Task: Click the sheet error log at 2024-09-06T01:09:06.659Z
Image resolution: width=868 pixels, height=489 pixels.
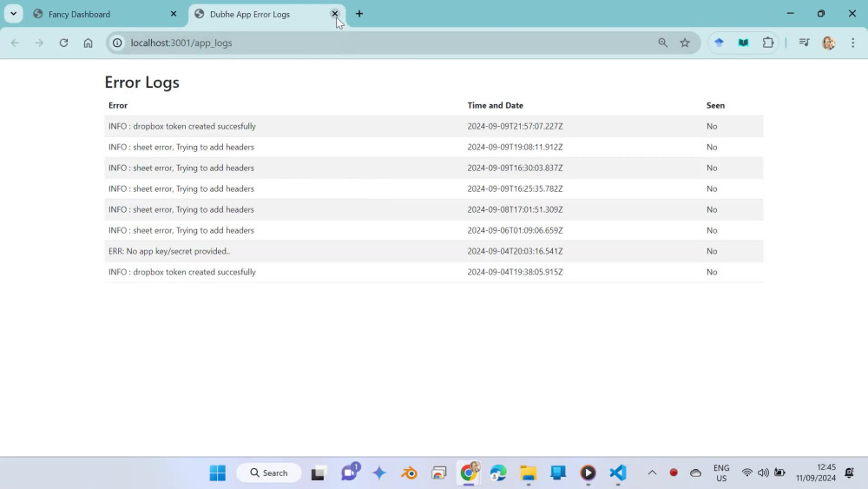Action: [x=181, y=230]
